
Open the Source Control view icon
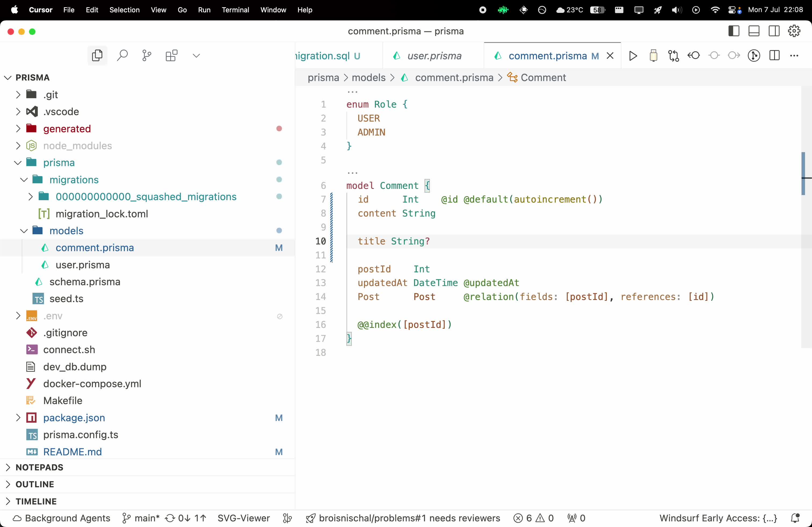tap(147, 55)
